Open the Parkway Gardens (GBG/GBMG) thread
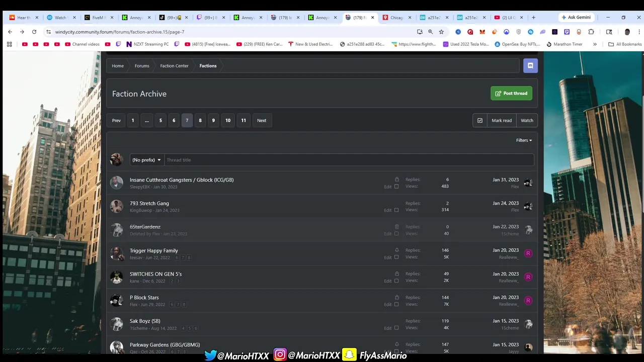The image size is (644, 362). click(165, 345)
